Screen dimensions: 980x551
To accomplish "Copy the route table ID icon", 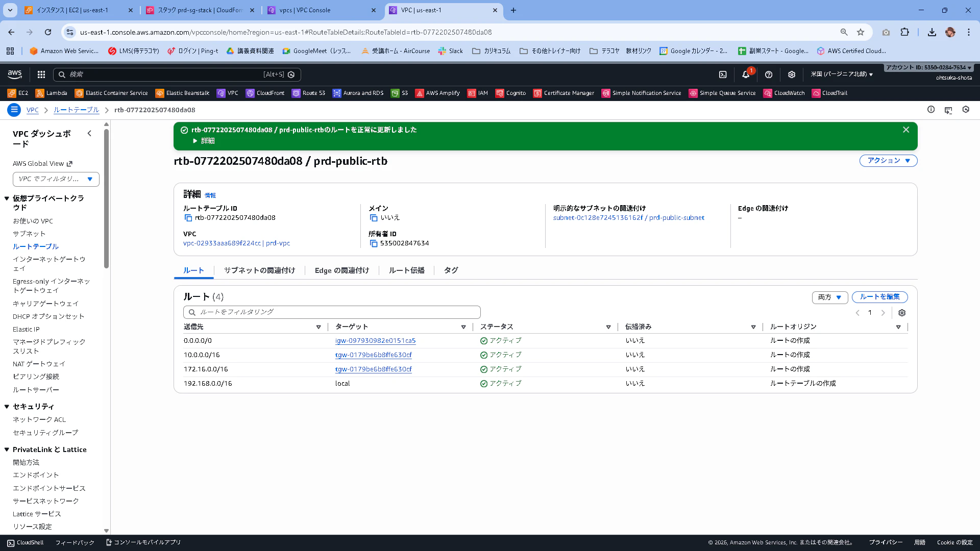I will point(188,218).
